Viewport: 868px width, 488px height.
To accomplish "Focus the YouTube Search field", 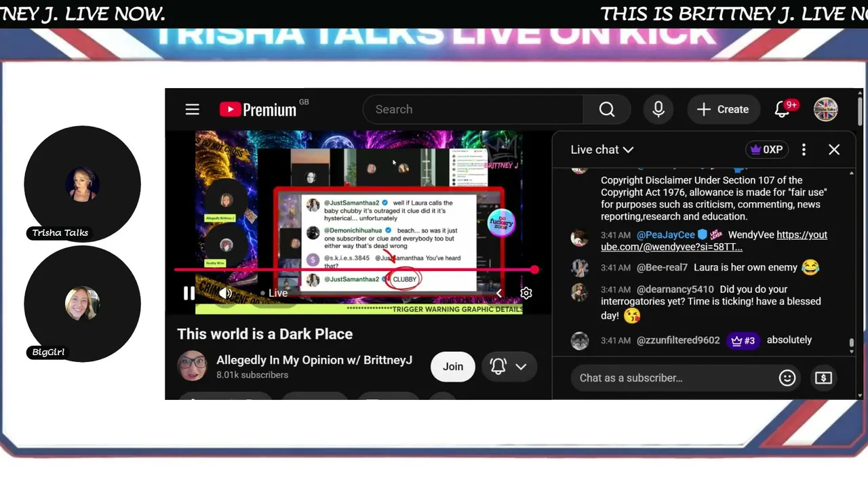I will click(473, 109).
